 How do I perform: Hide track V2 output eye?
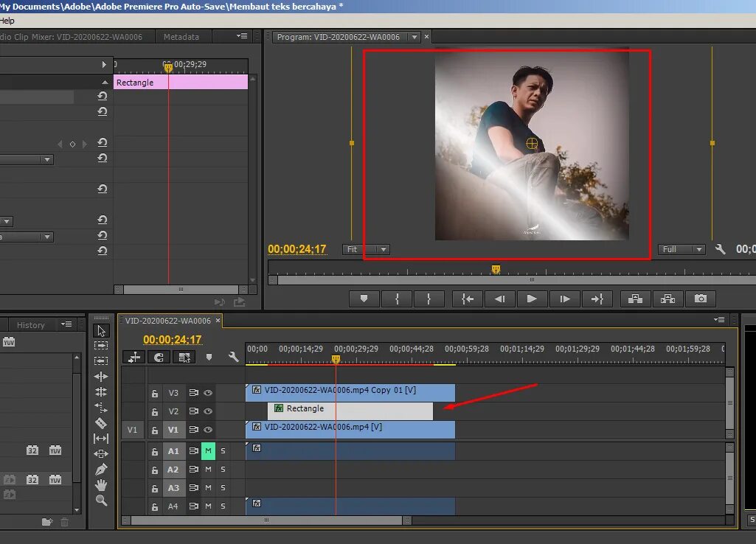pyautogui.click(x=208, y=411)
